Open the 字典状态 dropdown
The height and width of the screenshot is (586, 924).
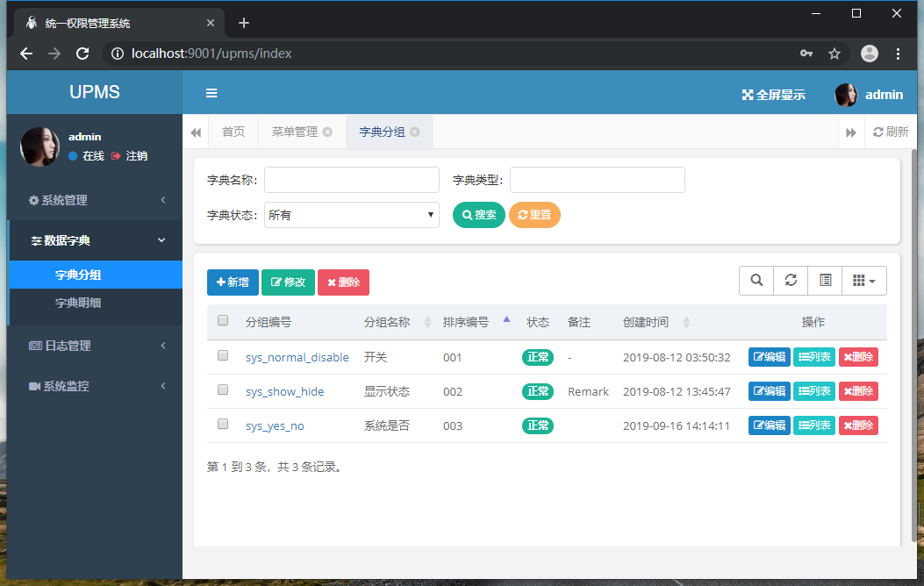point(352,215)
